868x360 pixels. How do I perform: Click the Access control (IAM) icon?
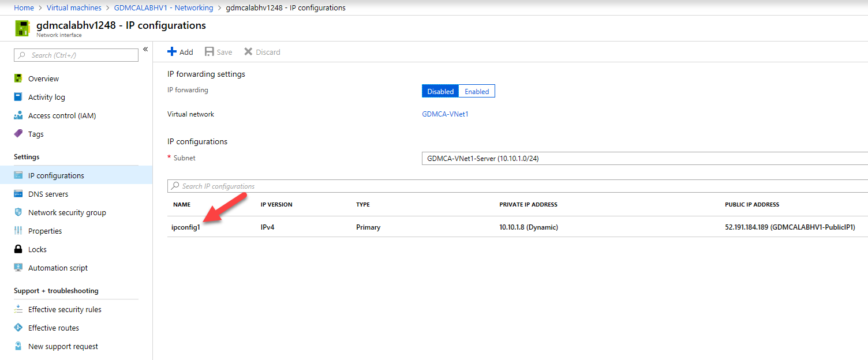click(x=18, y=115)
